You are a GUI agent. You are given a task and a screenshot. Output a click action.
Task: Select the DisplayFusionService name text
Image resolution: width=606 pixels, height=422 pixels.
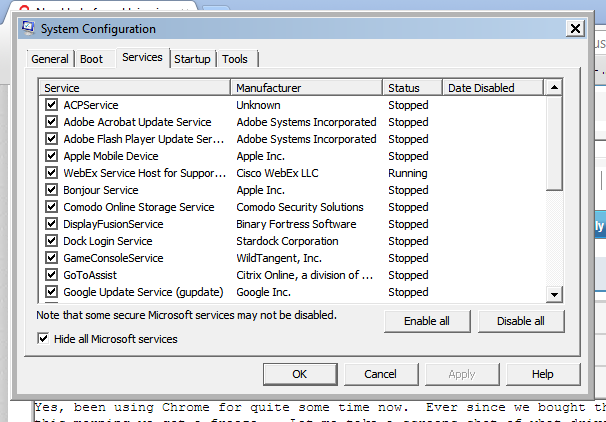point(113,224)
